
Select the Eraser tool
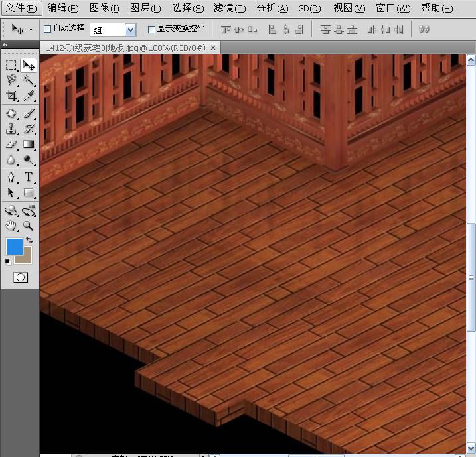(11, 145)
